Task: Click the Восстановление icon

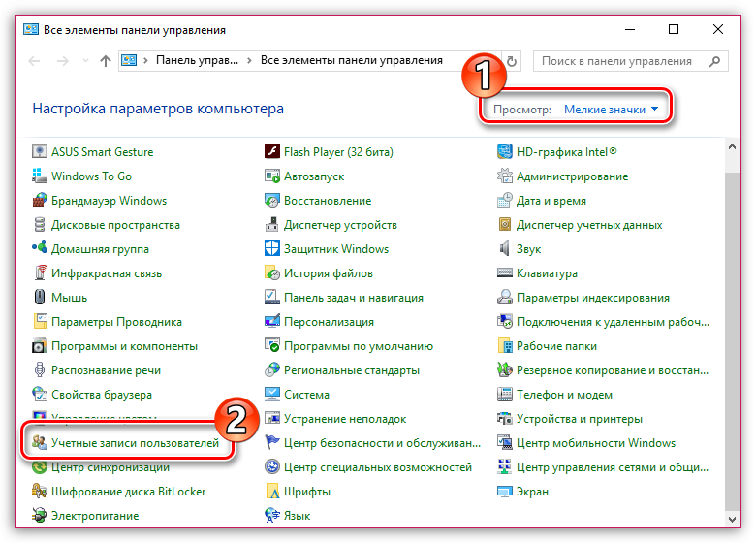Action: pyautogui.click(x=272, y=200)
